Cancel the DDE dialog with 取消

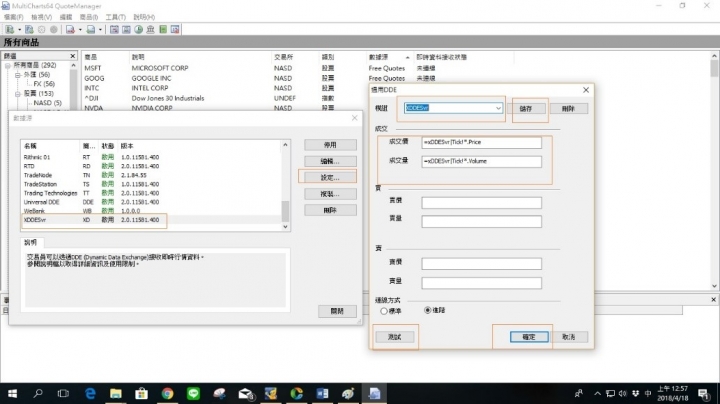568,337
